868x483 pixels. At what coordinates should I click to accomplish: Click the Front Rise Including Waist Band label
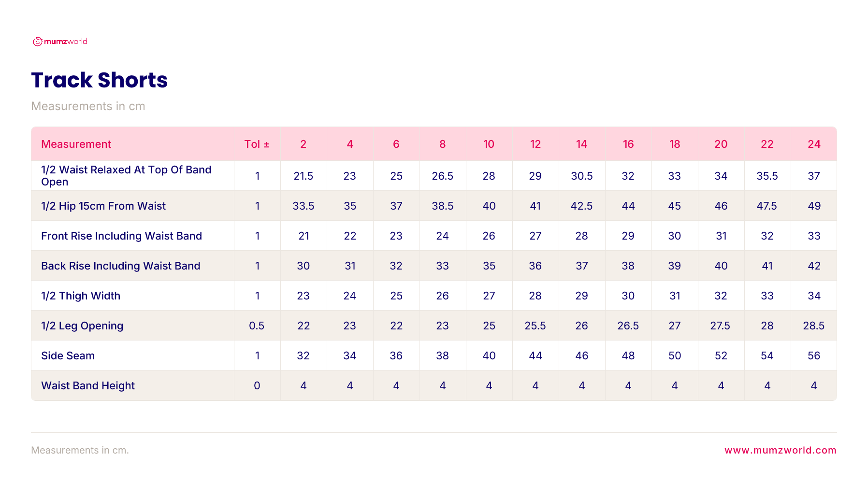pos(122,236)
